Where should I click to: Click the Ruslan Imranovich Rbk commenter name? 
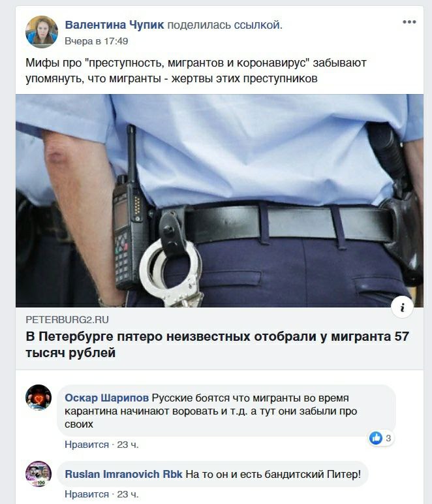[123, 474]
